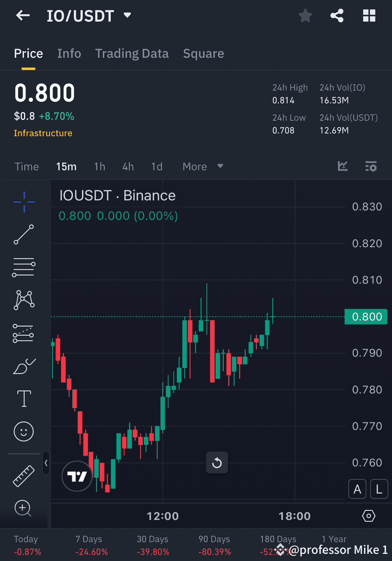This screenshot has height=561, width=392.
Task: Tap the chart reload button
Action: tap(217, 463)
